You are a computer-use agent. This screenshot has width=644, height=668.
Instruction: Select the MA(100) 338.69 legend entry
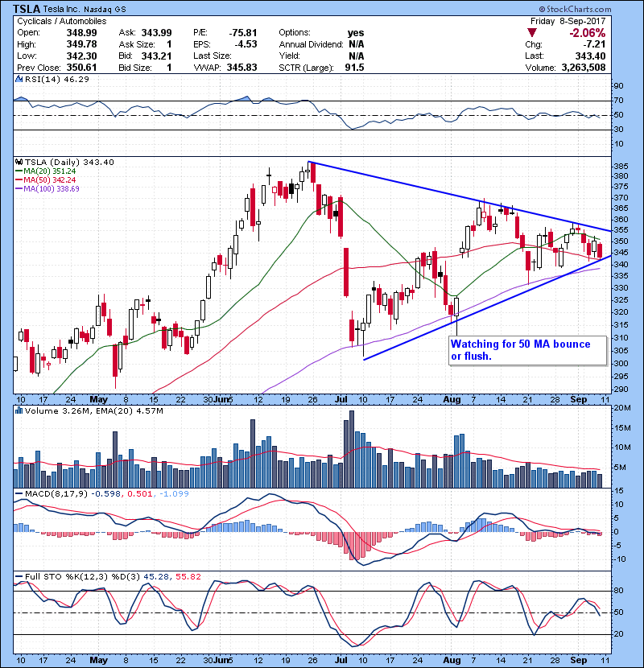click(x=47, y=188)
